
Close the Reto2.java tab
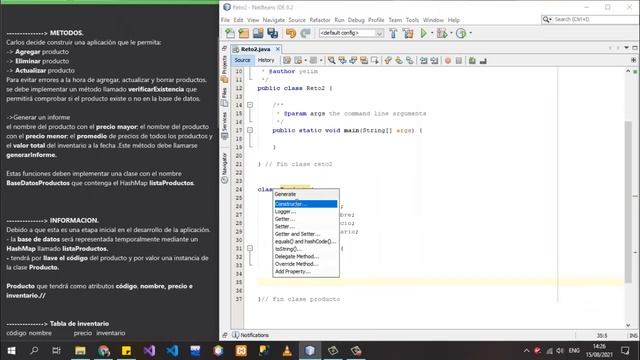278,49
